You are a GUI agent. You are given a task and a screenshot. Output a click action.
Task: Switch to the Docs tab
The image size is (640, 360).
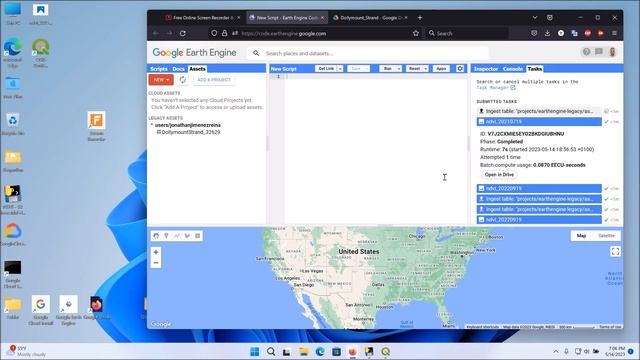coord(178,69)
